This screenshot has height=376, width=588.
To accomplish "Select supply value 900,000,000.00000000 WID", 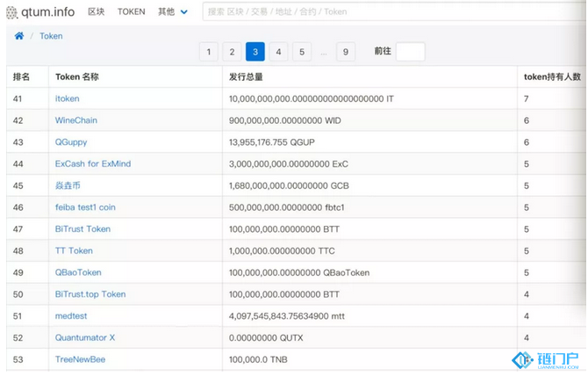I will coord(285,120).
